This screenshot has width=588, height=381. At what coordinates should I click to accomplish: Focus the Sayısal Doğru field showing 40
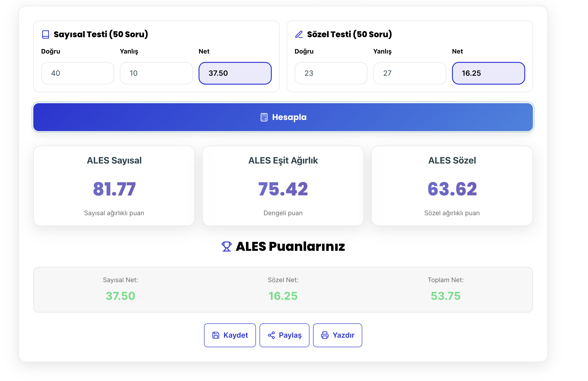point(78,73)
